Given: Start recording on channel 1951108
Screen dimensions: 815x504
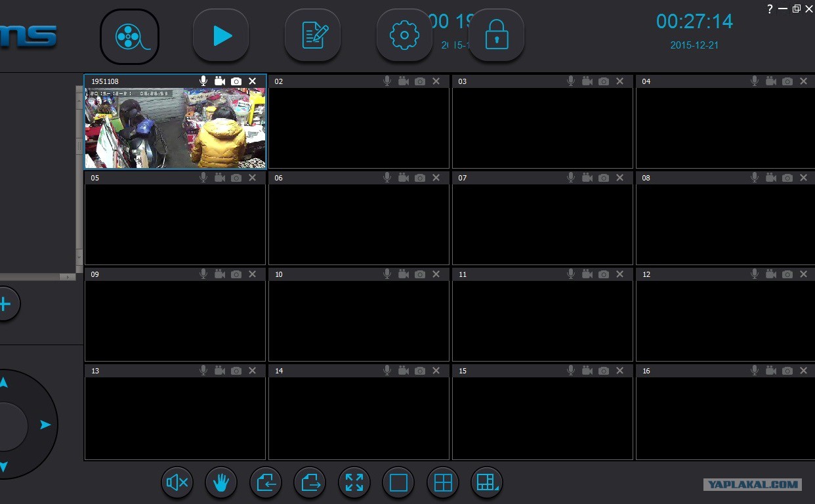Looking at the screenshot, I should pyautogui.click(x=220, y=81).
